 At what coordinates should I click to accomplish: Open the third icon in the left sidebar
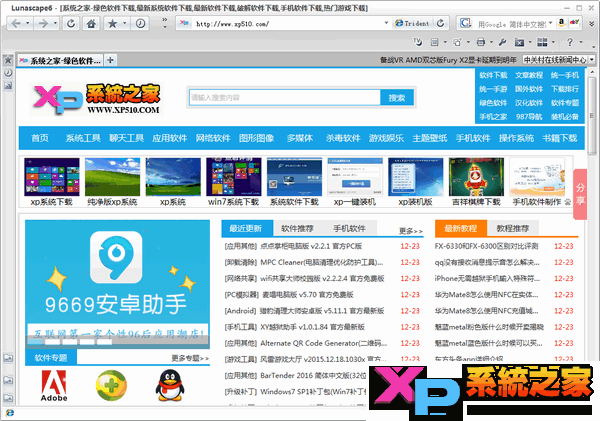coord(8,85)
